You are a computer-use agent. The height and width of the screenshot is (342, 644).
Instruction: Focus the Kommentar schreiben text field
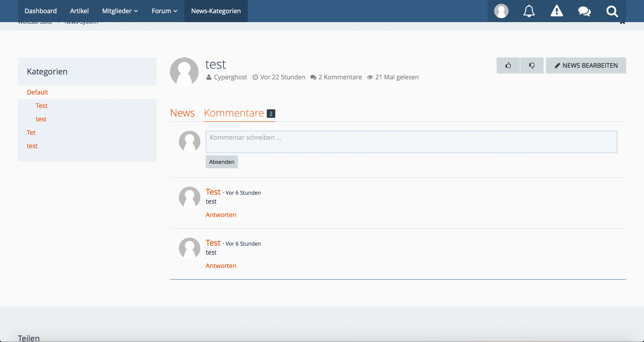click(x=411, y=142)
